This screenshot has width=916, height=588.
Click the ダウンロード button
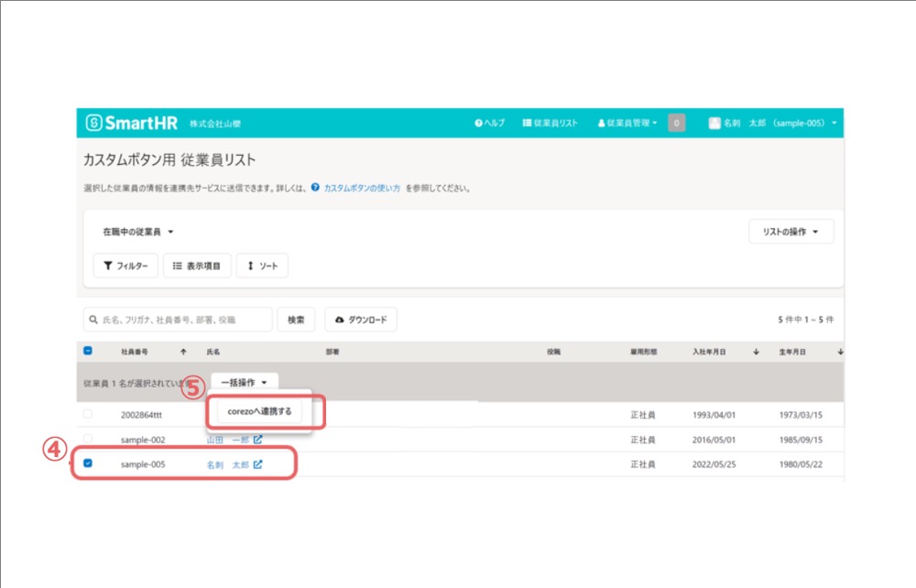[x=361, y=320]
